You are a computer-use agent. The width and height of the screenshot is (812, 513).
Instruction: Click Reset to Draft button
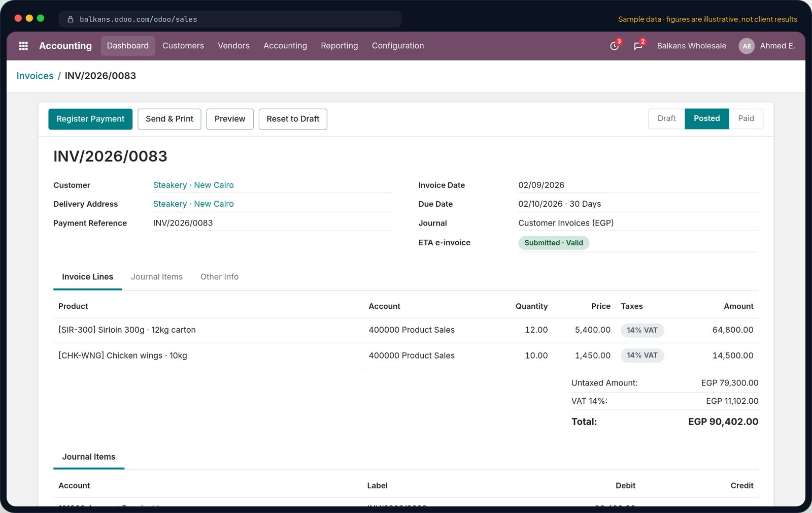click(293, 119)
